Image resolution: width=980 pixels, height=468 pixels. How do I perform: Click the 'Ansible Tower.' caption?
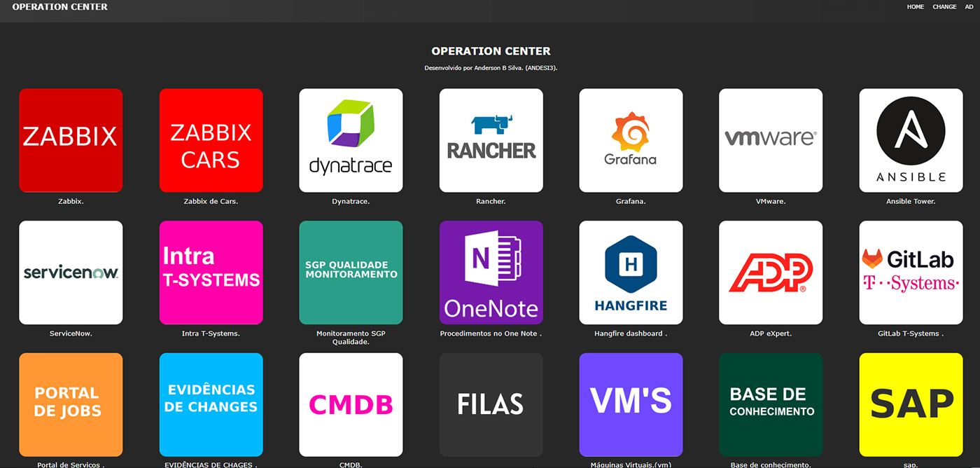[x=911, y=201]
